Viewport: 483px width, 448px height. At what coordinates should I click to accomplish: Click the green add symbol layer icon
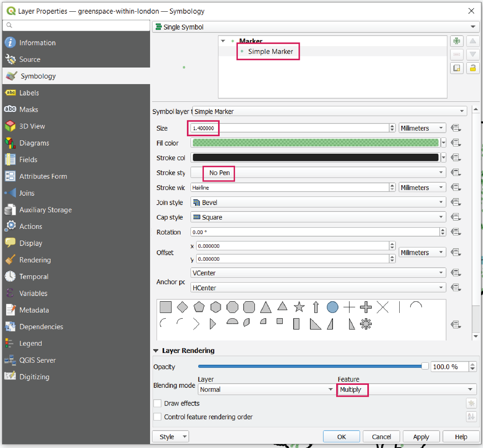coord(457,41)
